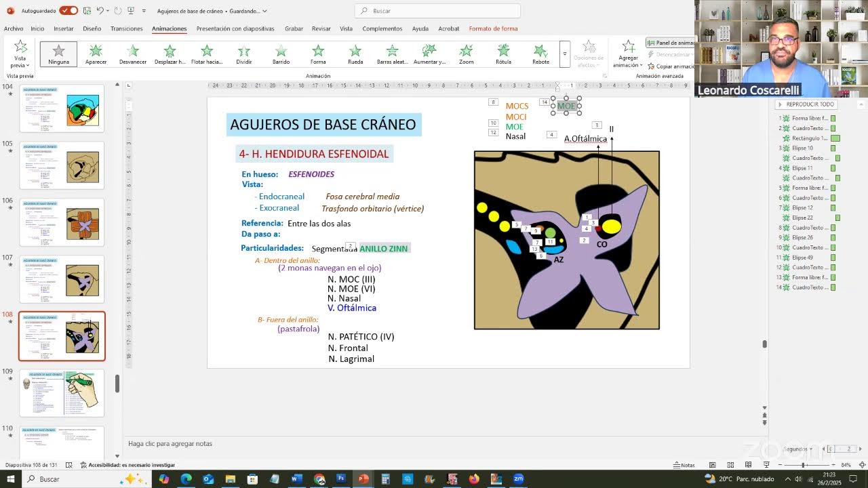Viewport: 868px width, 488px height.
Task: Open the Segundos timeline dropdown
Action: [x=799, y=449]
